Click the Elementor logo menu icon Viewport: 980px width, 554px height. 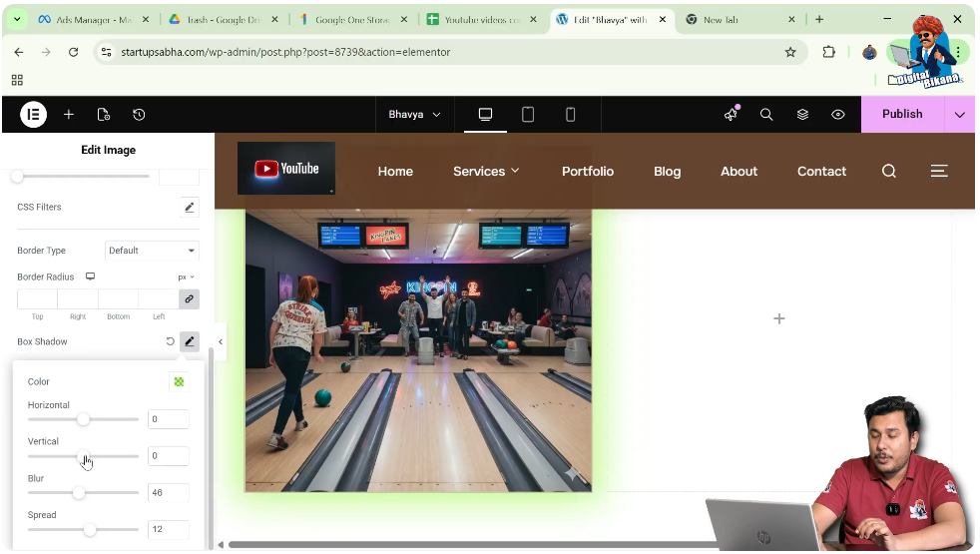point(33,115)
